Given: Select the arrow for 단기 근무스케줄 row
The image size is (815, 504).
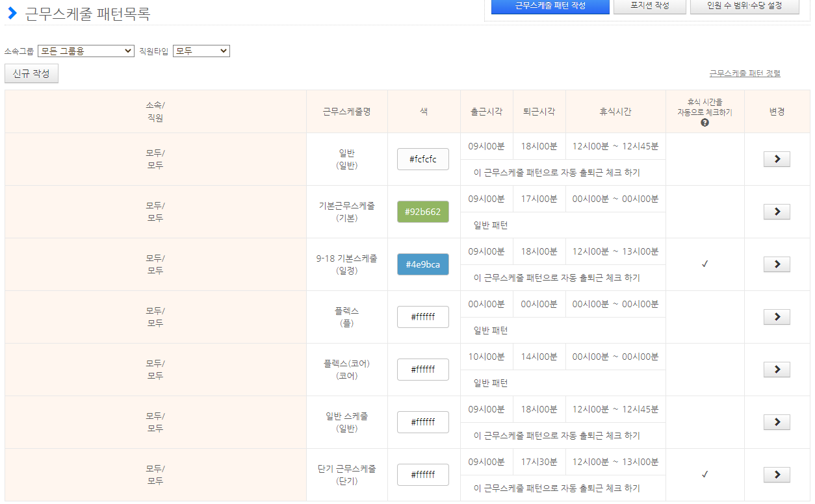Looking at the screenshot, I should point(777,475).
